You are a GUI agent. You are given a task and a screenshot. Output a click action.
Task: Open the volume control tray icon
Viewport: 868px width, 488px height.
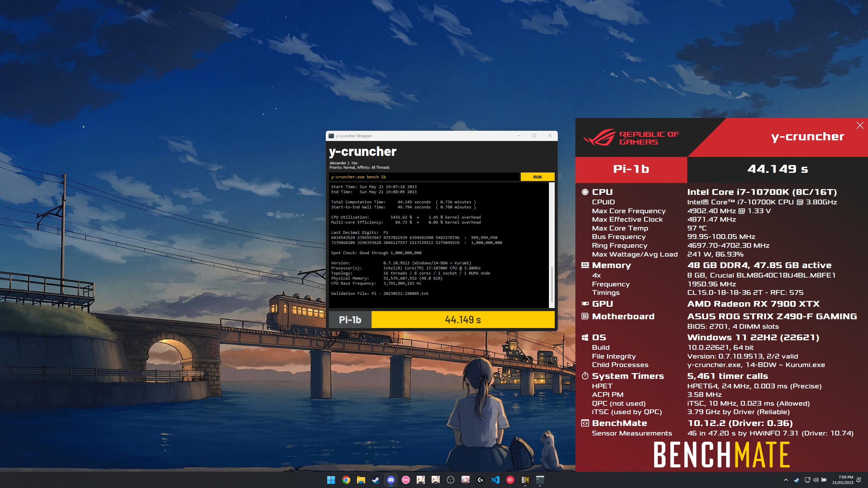coord(815,480)
